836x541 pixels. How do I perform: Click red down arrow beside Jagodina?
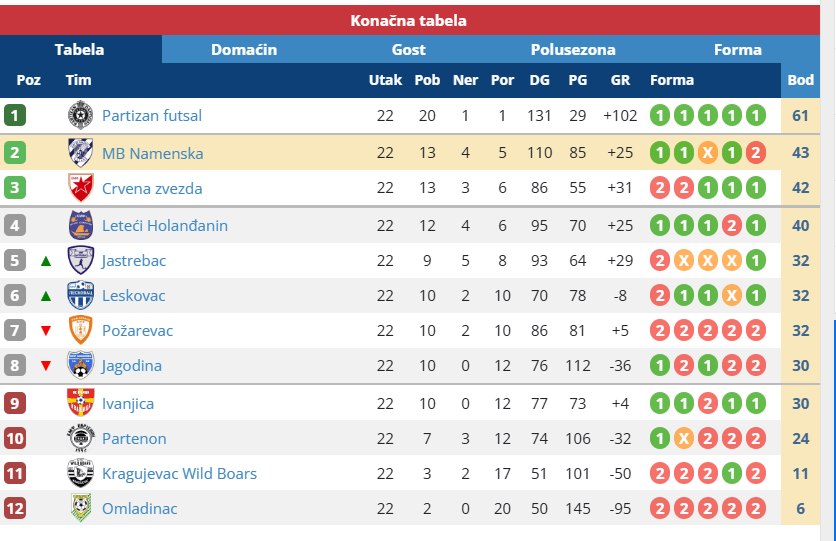click(x=45, y=366)
